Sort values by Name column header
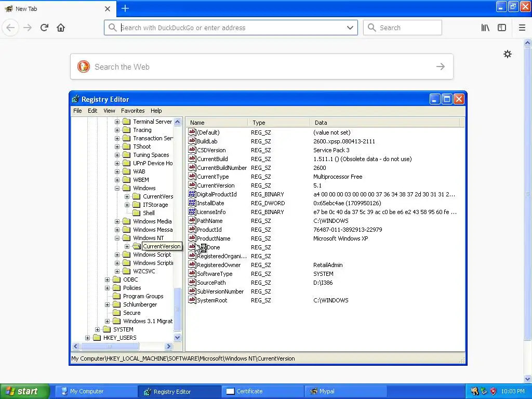532x399 pixels. (x=217, y=123)
